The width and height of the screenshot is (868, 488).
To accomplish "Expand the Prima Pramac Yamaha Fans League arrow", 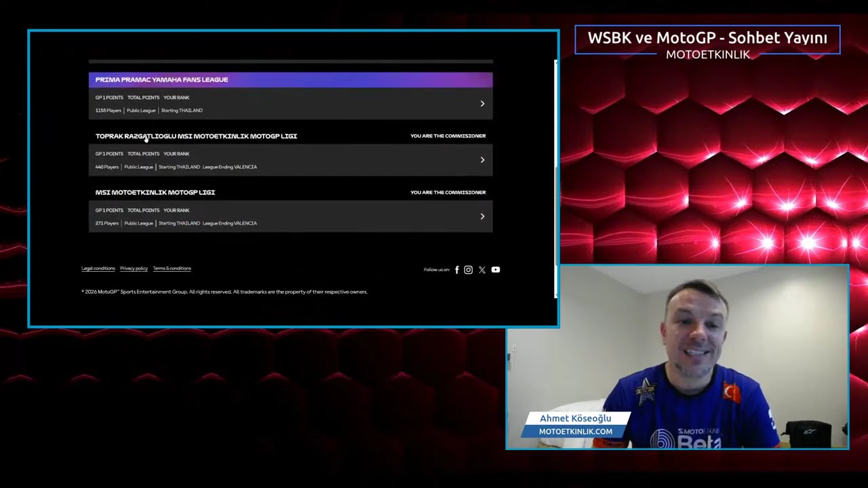I will [482, 104].
